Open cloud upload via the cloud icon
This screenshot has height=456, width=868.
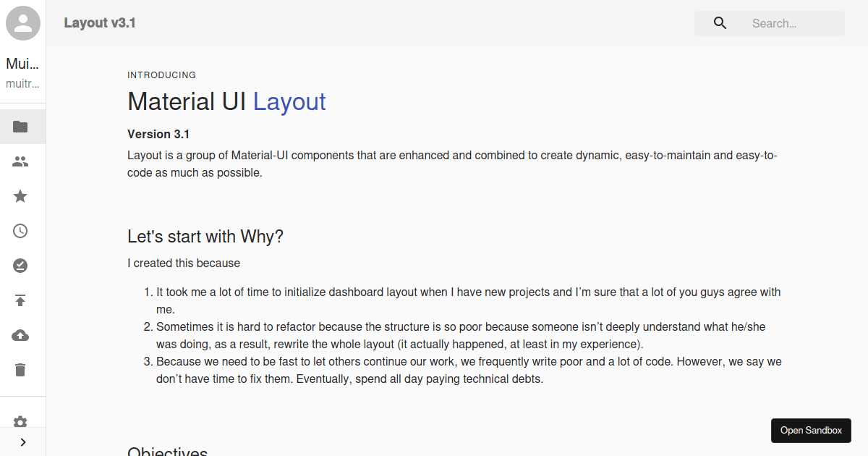coord(20,335)
